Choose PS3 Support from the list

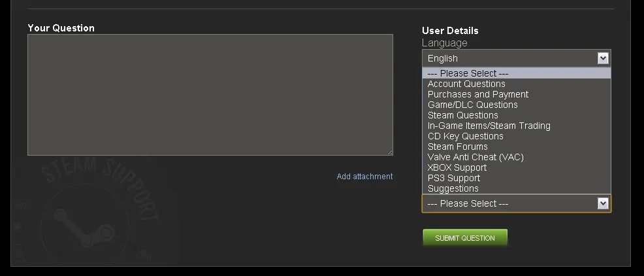click(x=453, y=178)
